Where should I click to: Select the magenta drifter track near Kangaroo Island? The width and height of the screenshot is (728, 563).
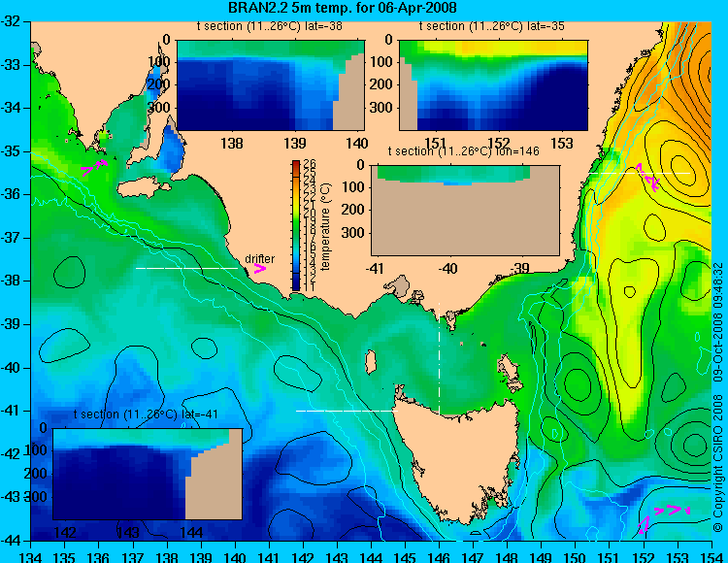coord(95,167)
